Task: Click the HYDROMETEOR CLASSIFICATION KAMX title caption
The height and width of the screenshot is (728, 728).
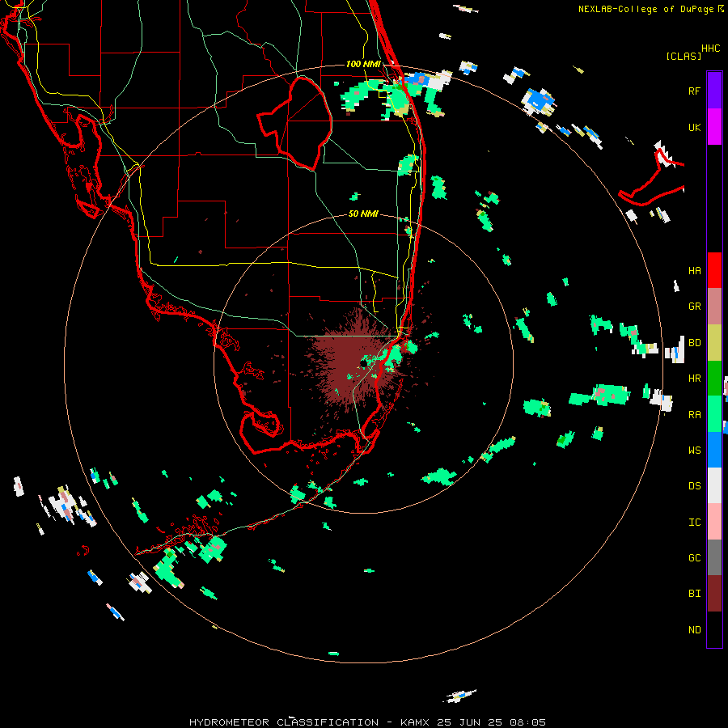Action: (x=368, y=722)
